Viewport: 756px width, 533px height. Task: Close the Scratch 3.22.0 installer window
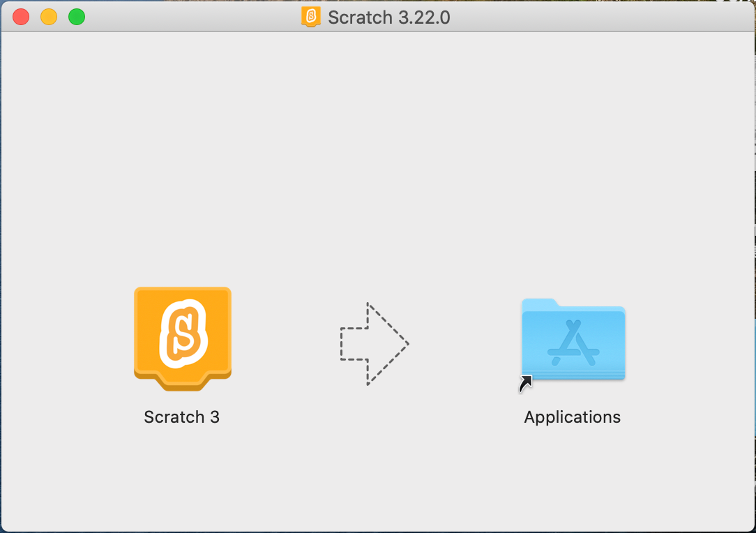click(x=21, y=17)
